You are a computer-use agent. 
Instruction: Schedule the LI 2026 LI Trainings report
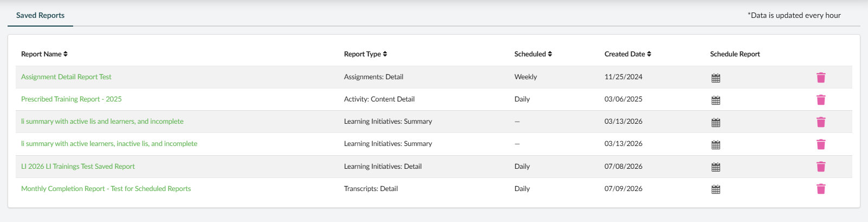pyautogui.click(x=716, y=167)
